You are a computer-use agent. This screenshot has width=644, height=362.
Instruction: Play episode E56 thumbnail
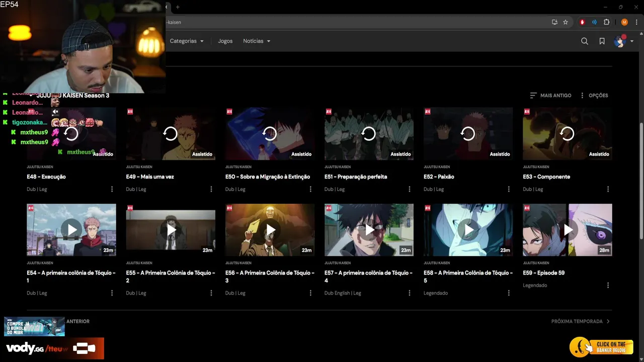270,230
